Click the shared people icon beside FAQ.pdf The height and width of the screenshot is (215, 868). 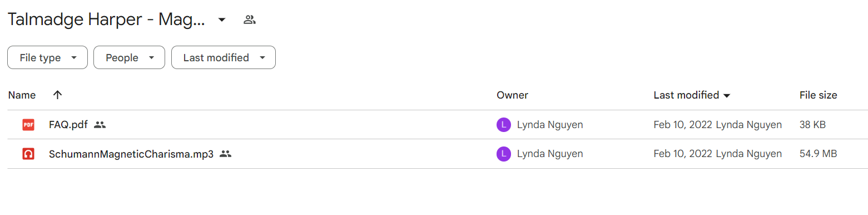[100, 125]
